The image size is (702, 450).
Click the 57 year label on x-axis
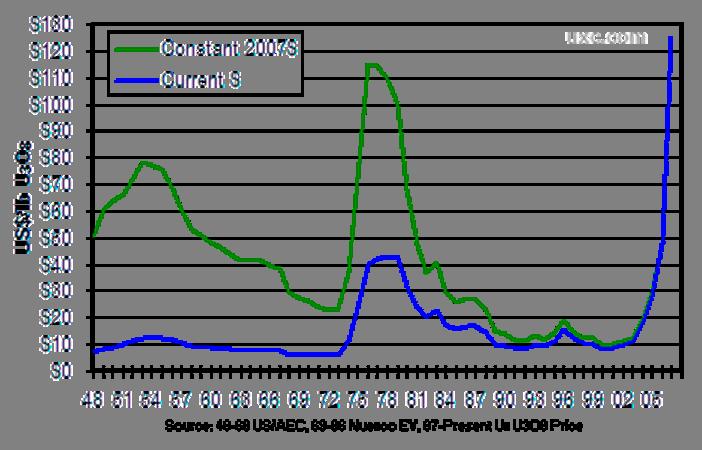[180, 400]
